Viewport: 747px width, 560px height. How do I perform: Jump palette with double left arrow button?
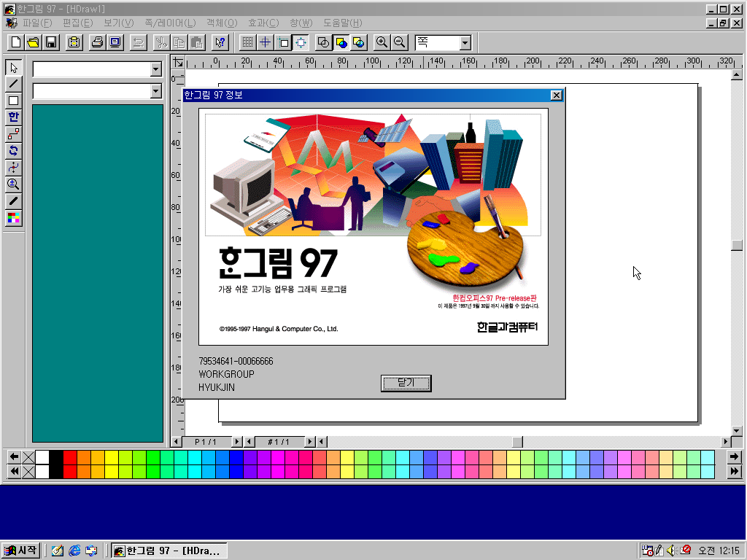pos(15,472)
